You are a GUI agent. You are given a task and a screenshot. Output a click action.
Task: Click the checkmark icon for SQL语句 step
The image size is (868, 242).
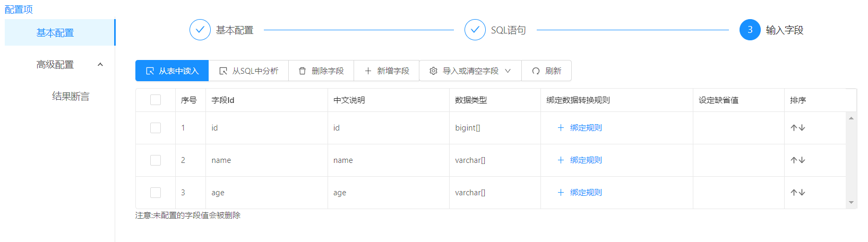(x=475, y=30)
